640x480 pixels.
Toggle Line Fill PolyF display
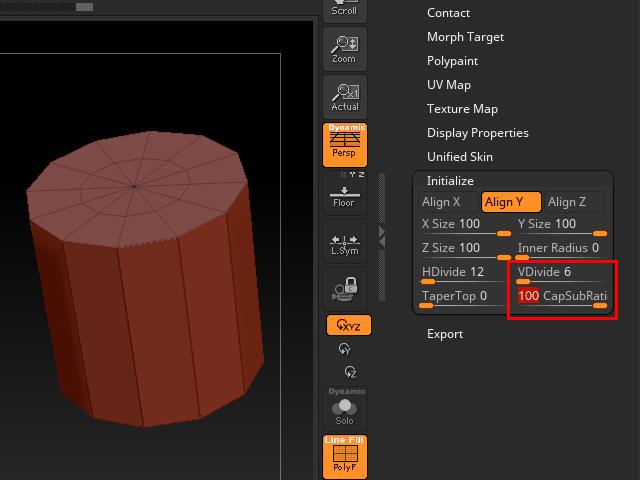(344, 455)
